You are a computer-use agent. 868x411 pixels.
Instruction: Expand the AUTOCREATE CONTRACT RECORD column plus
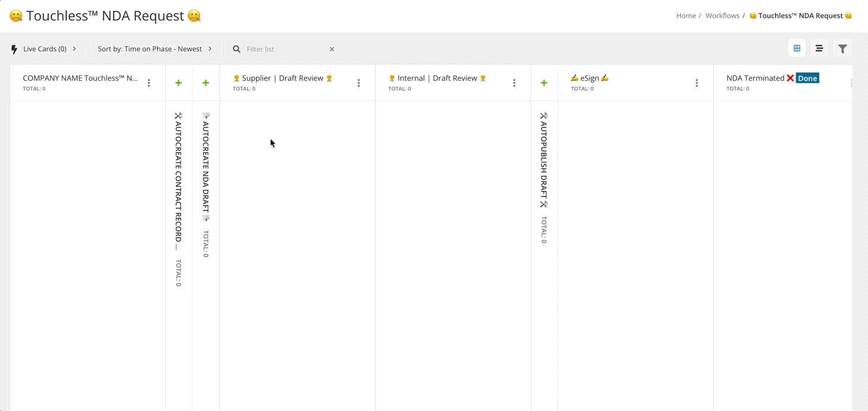[179, 83]
